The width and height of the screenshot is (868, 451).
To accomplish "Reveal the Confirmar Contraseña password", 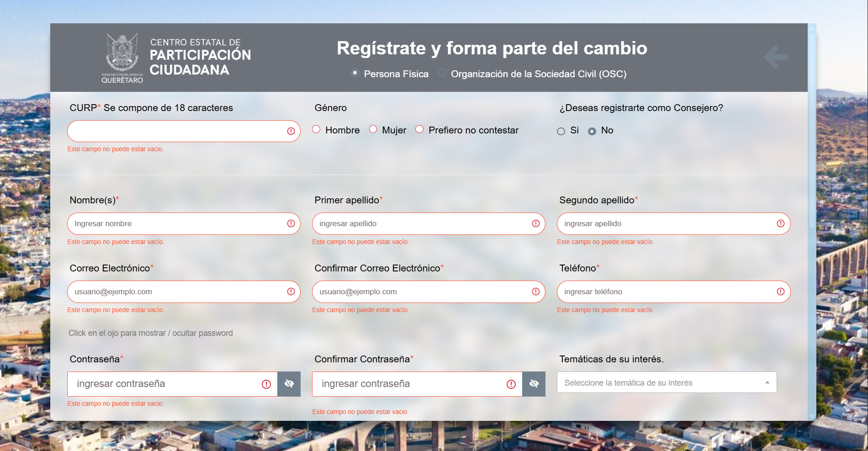I will [534, 384].
